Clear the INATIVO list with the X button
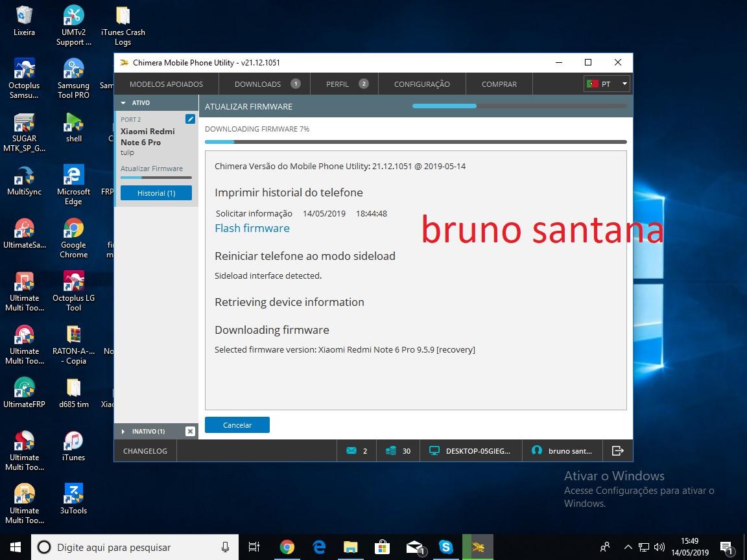 (x=190, y=432)
